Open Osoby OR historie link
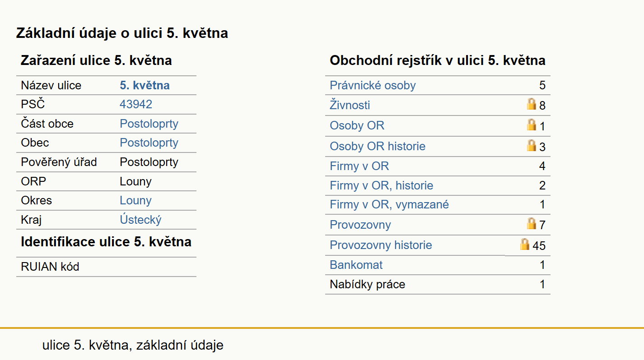This screenshot has height=360, width=644. [x=378, y=146]
